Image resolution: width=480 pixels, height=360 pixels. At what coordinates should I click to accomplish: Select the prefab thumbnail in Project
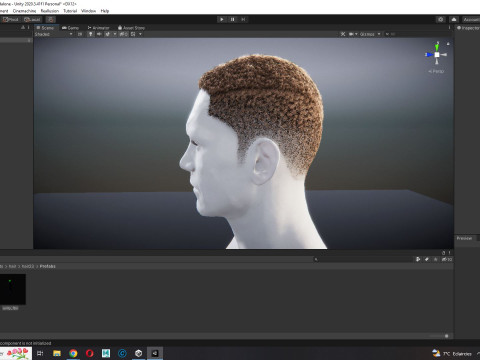[x=12, y=289]
